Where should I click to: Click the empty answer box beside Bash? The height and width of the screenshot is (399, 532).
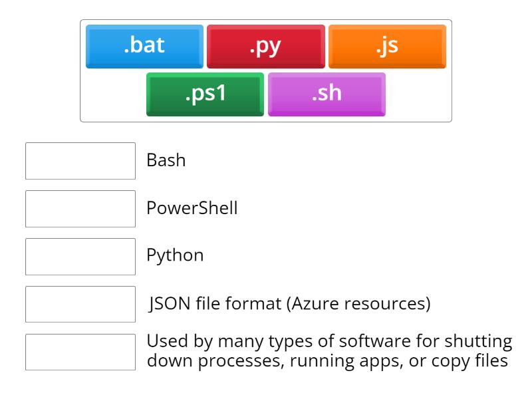click(x=80, y=161)
